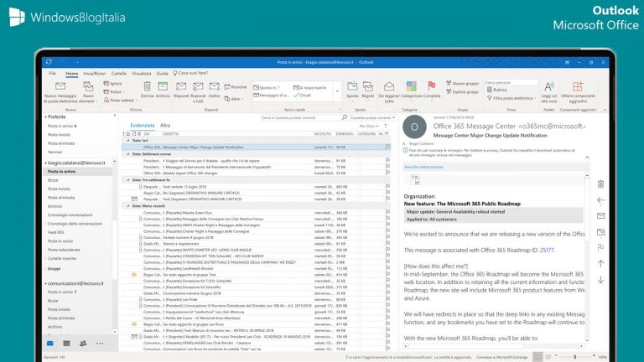Image resolution: width=644 pixels, height=362 pixels.
Task: Open the People view in navigation bar
Action: point(83,344)
